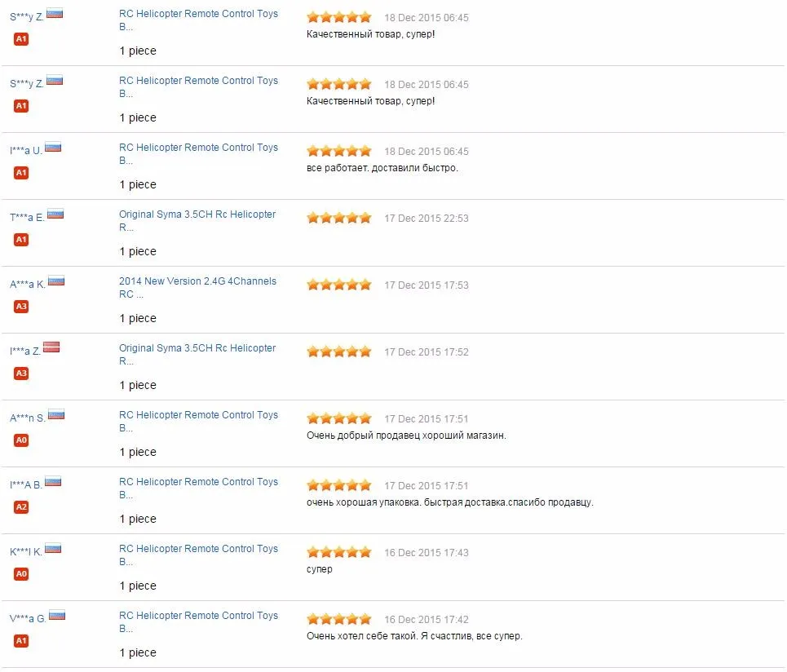Click the reviewer name I***A B.

25,484
